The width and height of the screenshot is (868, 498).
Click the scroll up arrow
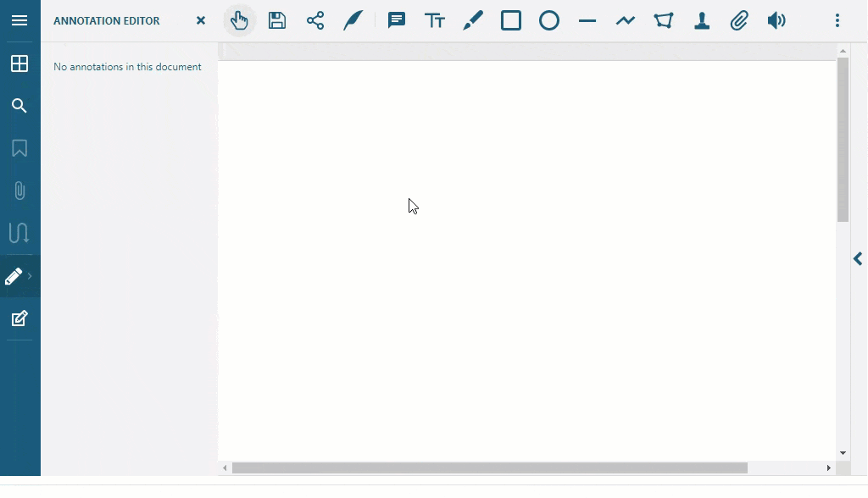843,51
